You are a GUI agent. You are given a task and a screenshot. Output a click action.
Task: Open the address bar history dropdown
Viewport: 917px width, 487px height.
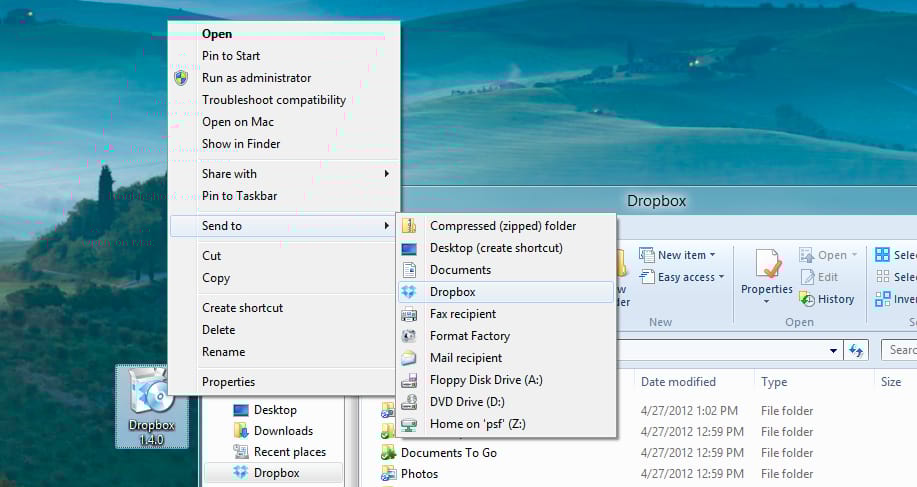(833, 351)
